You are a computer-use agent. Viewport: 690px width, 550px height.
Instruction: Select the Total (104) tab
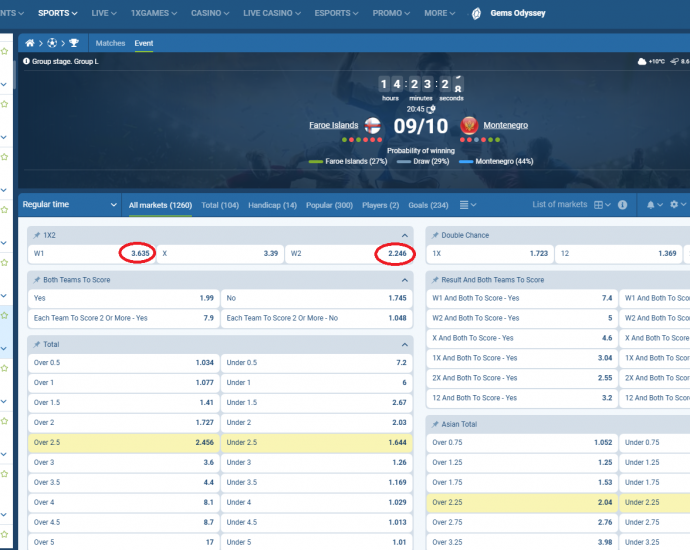[x=220, y=205]
